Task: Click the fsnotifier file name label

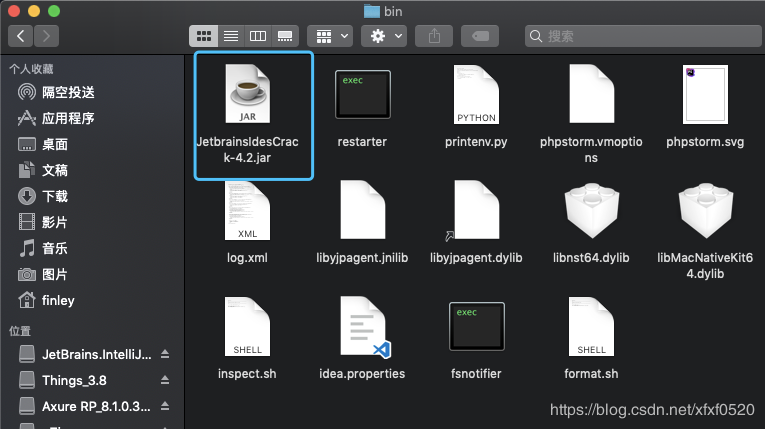Action: coord(476,373)
